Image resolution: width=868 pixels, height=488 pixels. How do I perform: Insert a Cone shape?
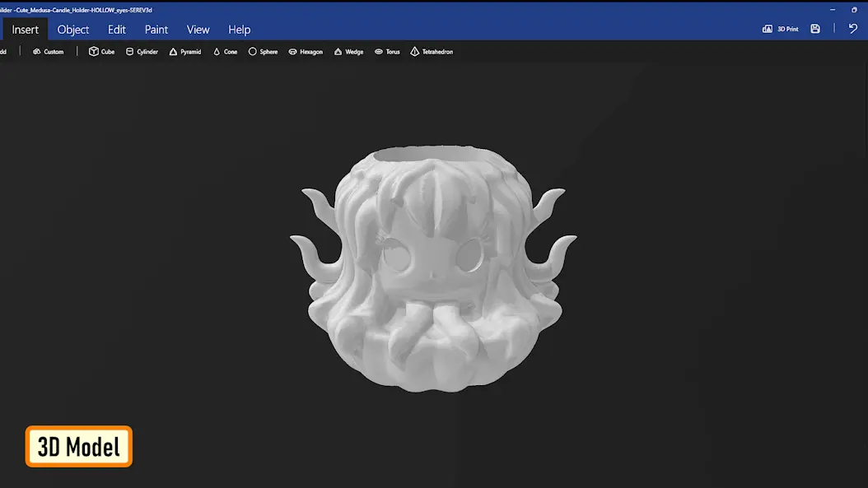pos(226,52)
